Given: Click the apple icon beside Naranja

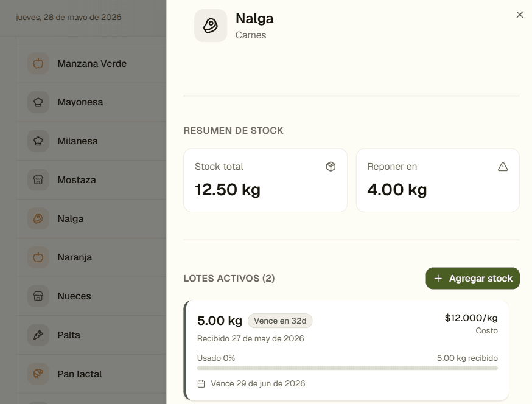Looking at the screenshot, I should (38, 257).
